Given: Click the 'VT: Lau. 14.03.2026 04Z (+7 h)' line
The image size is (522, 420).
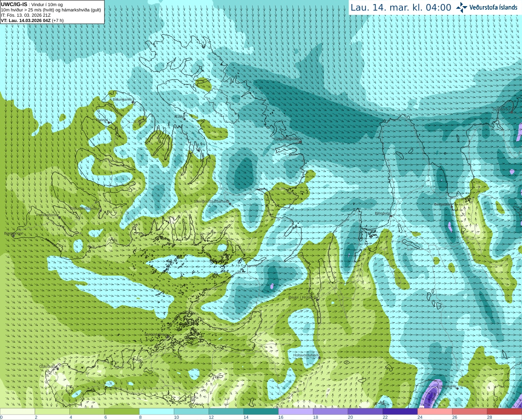Looking at the screenshot, I should pyautogui.click(x=32, y=20).
